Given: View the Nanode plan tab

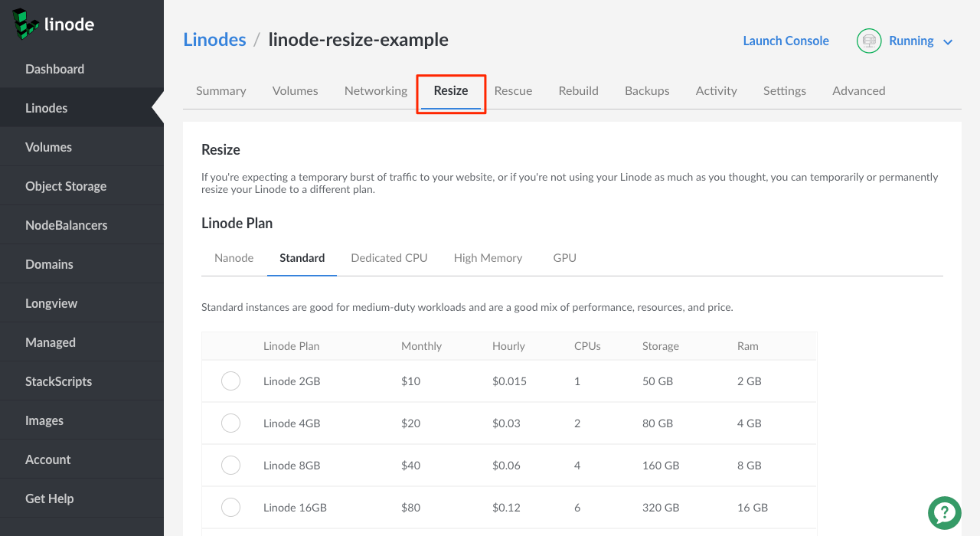Looking at the screenshot, I should pyautogui.click(x=233, y=257).
